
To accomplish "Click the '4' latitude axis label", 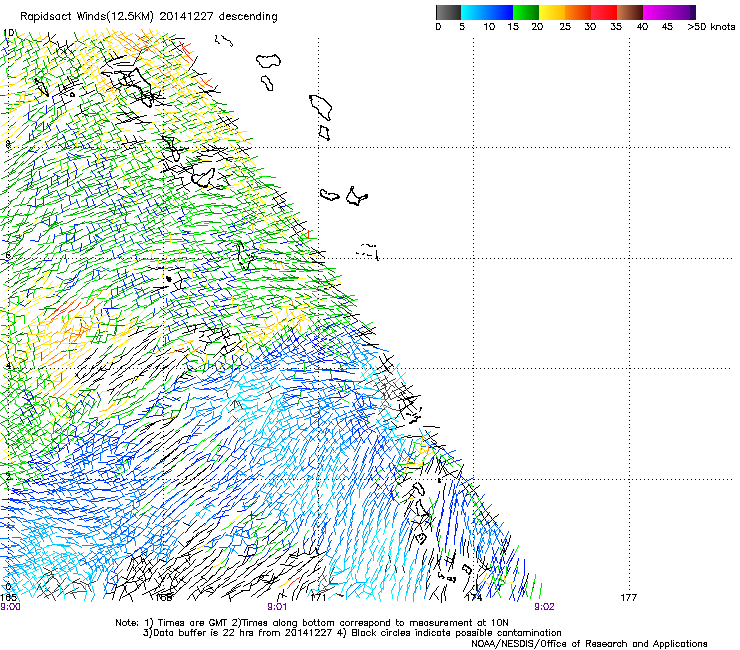I will pyautogui.click(x=8, y=366).
